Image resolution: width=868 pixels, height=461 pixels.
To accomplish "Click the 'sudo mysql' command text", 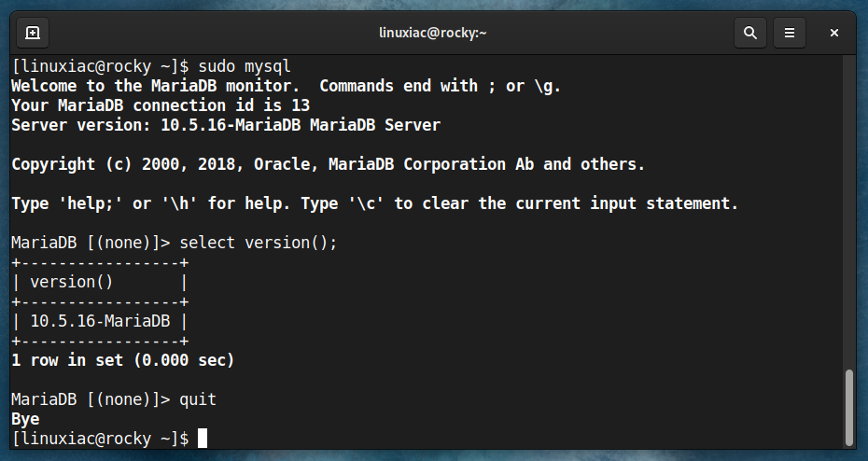I will click(x=245, y=66).
